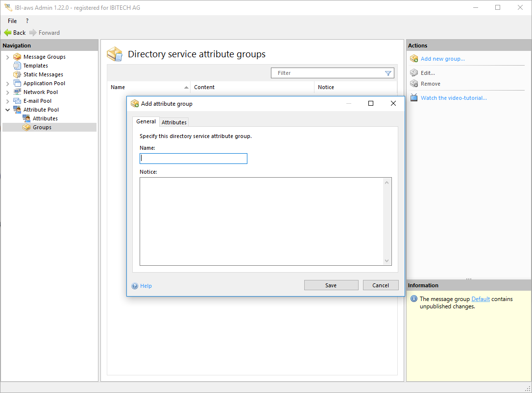Switch to the Attributes tab
This screenshot has height=393, width=532.
174,122
